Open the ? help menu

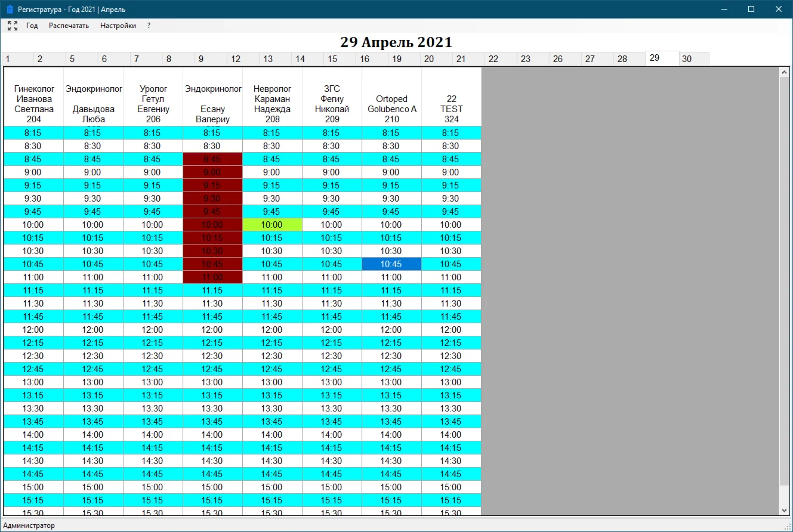149,26
